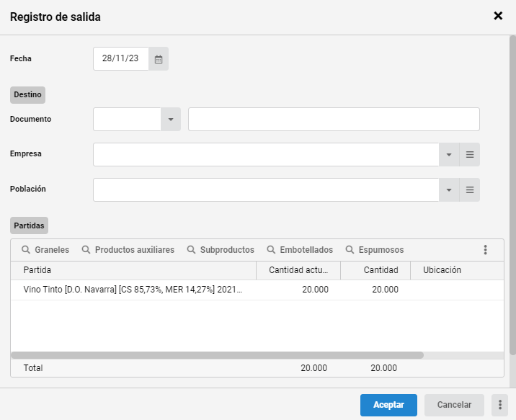Screen dimensions: 516x420
Task: Open the Fecha calendar picker
Action: (159, 59)
